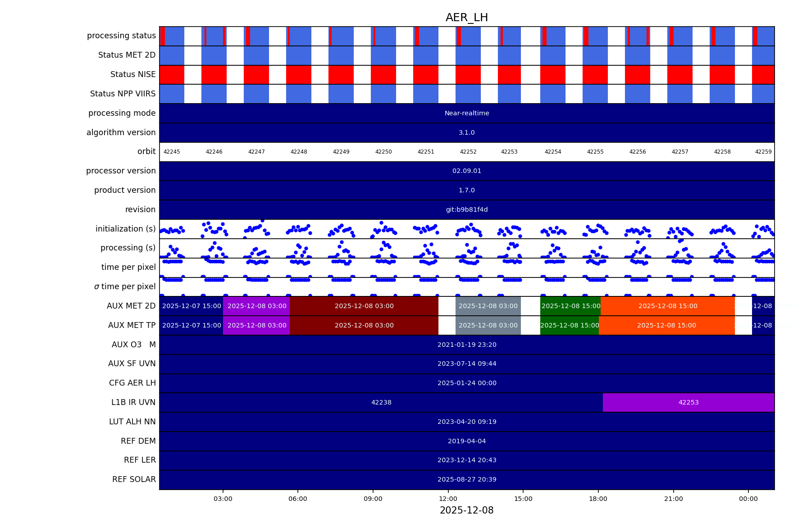This screenshot has width=798, height=532.
Task: Select orbit 42254 in the orbit row
Action: [553, 152]
